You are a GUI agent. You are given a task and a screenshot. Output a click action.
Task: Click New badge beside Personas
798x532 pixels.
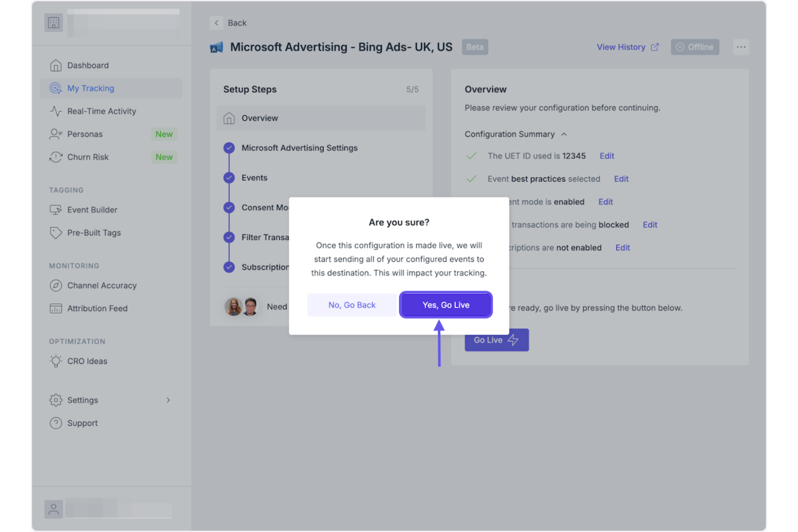[164, 134]
